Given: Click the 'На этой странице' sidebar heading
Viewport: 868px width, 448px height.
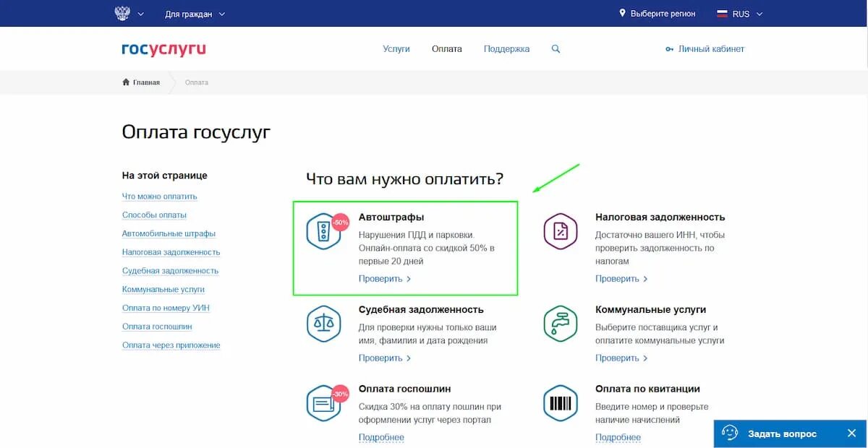Looking at the screenshot, I should [x=165, y=176].
